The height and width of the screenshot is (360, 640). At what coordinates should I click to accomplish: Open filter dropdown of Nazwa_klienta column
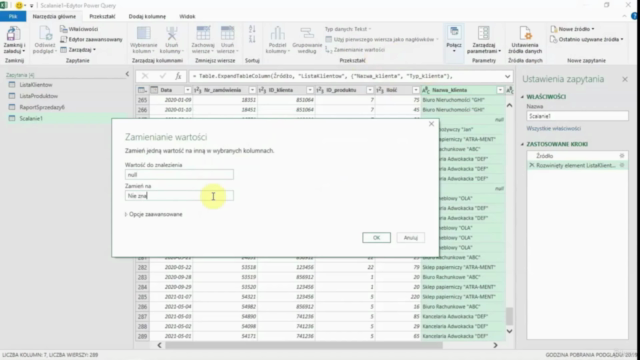(500, 90)
